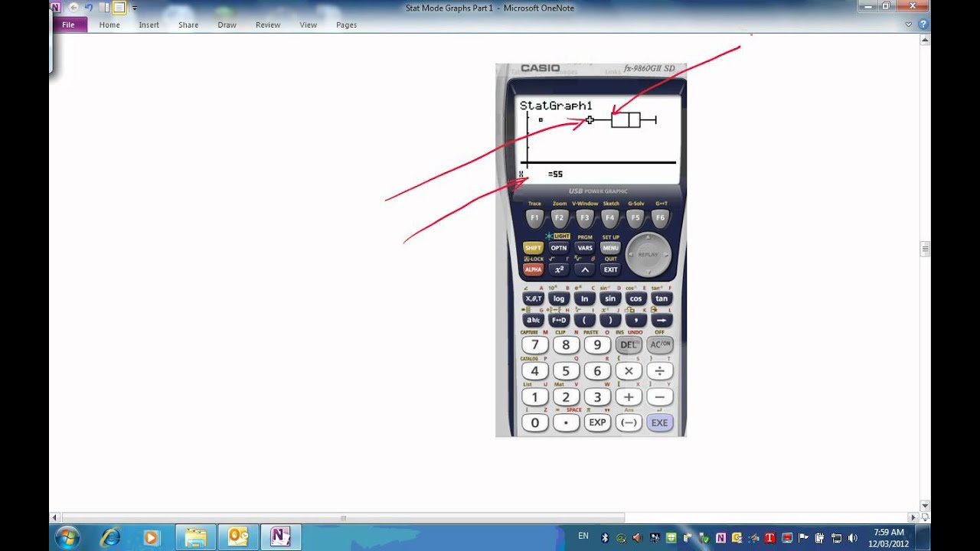Click the OneNote application icon in title bar
Image resolution: width=980 pixels, height=551 pixels.
55,8
